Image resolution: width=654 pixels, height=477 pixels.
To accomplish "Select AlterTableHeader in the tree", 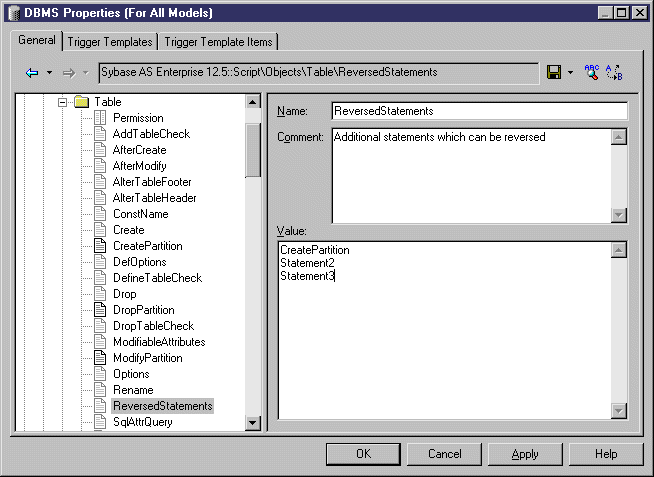I will (x=154, y=198).
